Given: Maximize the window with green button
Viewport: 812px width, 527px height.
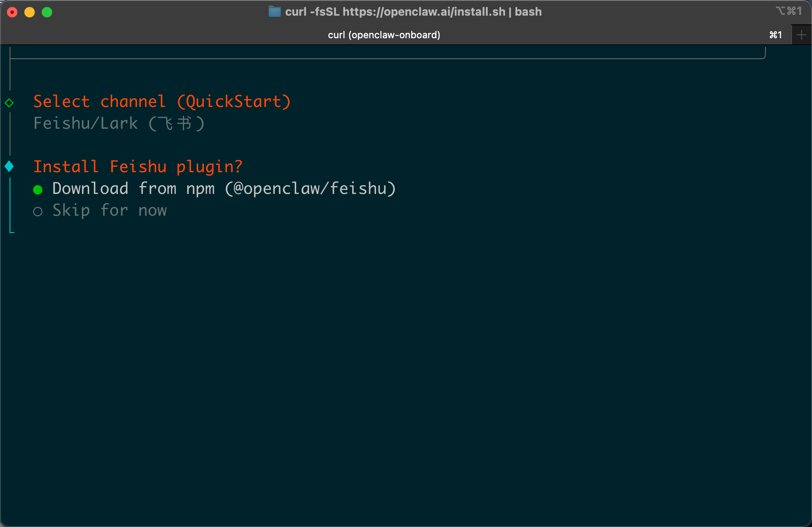Looking at the screenshot, I should (x=47, y=12).
